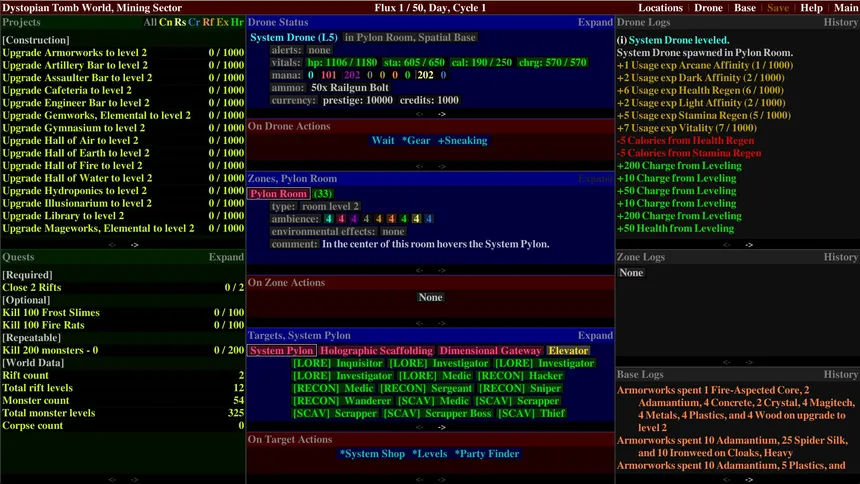Go to the Main menu
The image size is (860, 484).
(846, 8)
